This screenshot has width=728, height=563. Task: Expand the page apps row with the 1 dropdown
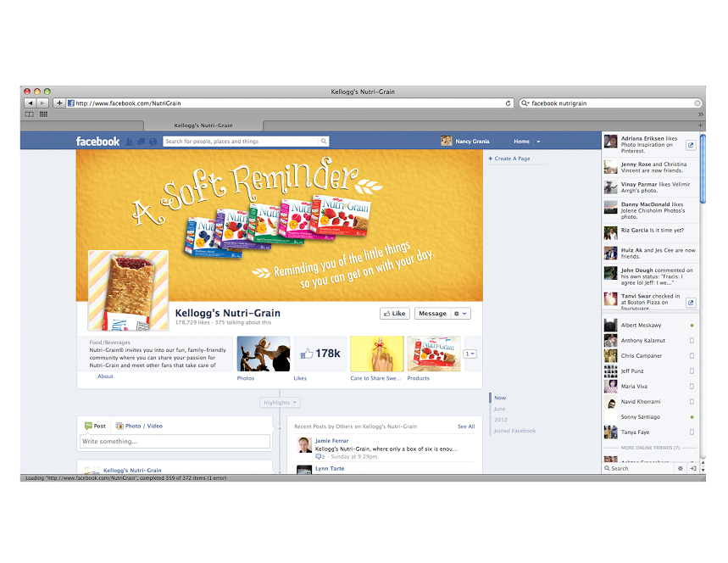pyautogui.click(x=470, y=354)
